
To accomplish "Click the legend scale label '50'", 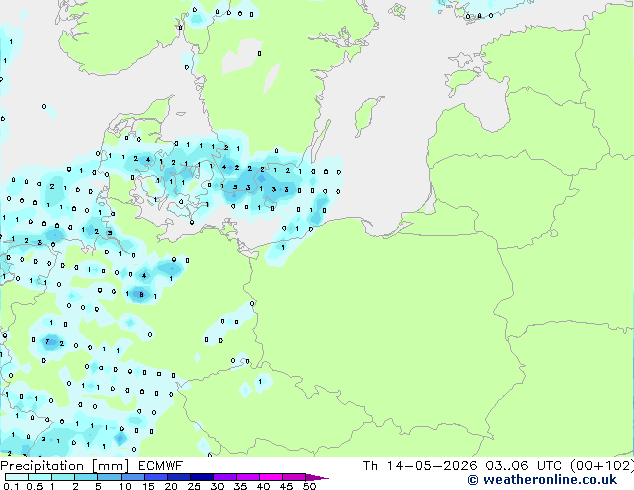I will coord(309,486).
